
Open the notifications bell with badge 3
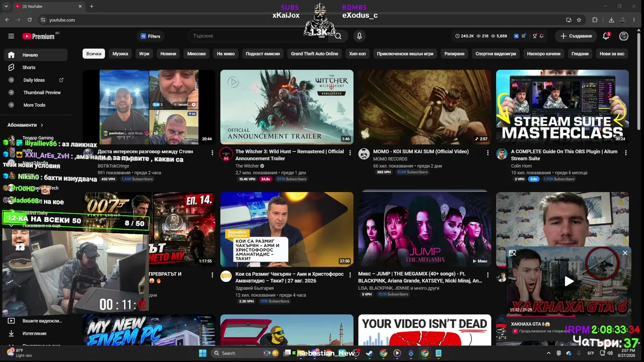coord(606,36)
